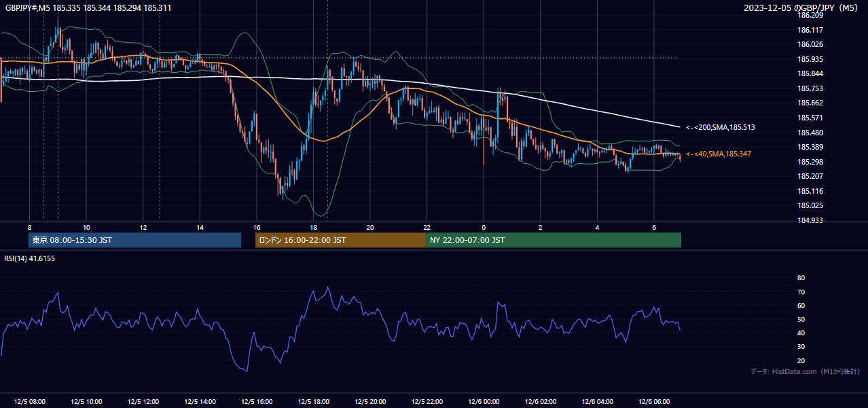Click RSI axis level 30

point(801,347)
